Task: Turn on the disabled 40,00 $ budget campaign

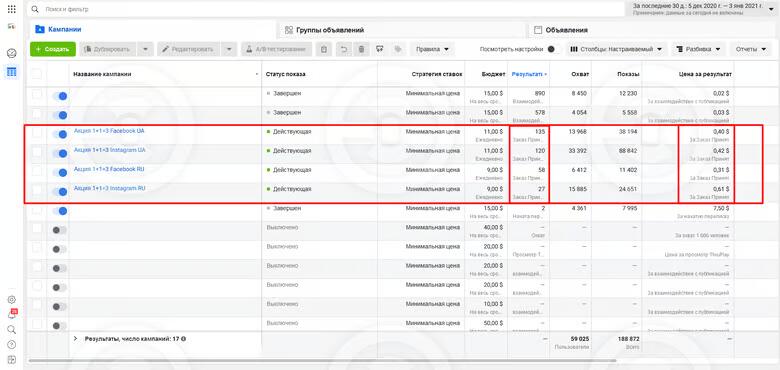Action: click(x=59, y=230)
